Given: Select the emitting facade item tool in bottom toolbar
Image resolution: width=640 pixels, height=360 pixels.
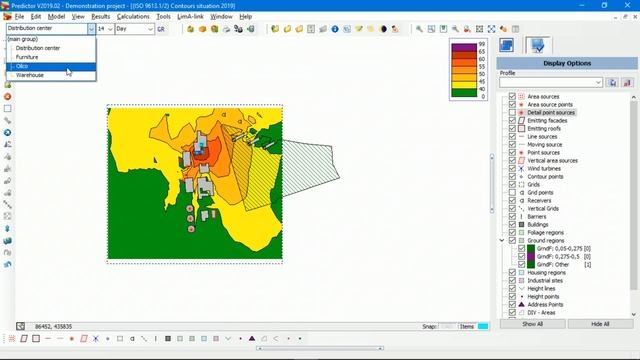Looking at the screenshot, I should 24,338.
